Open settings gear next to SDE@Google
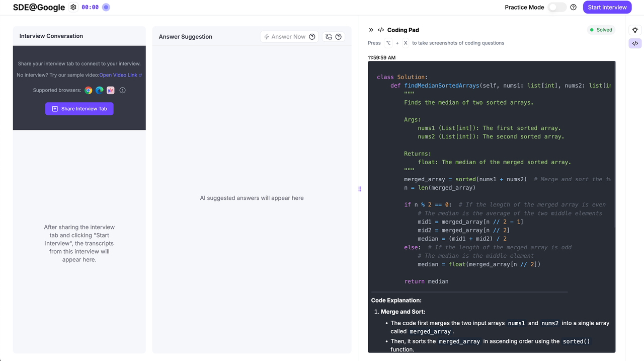 (73, 7)
